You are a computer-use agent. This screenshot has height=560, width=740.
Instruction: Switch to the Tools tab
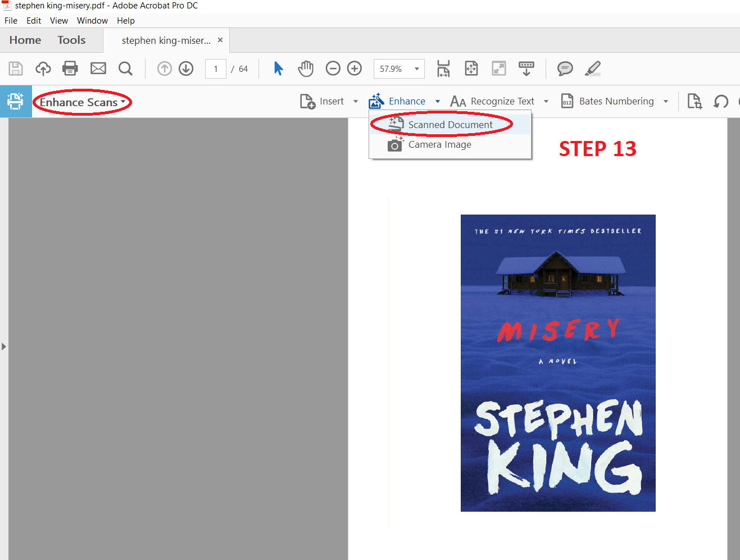(71, 40)
